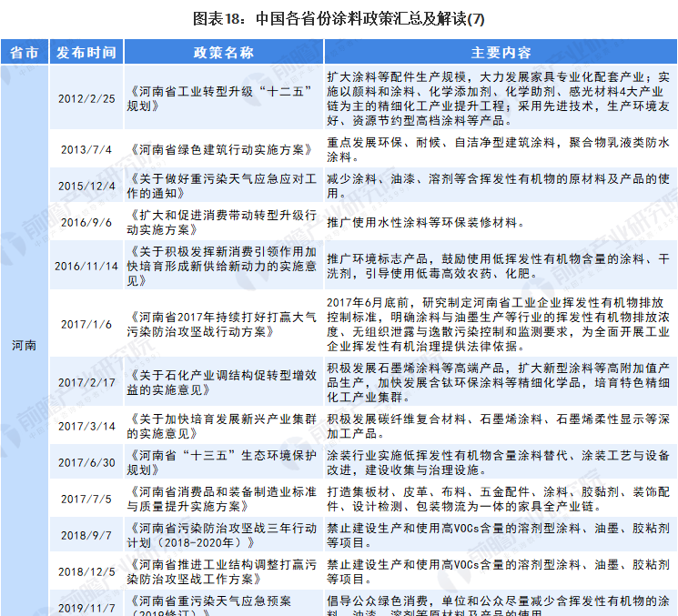
Task: Click the 主要内容 column header
Action: pos(501,52)
